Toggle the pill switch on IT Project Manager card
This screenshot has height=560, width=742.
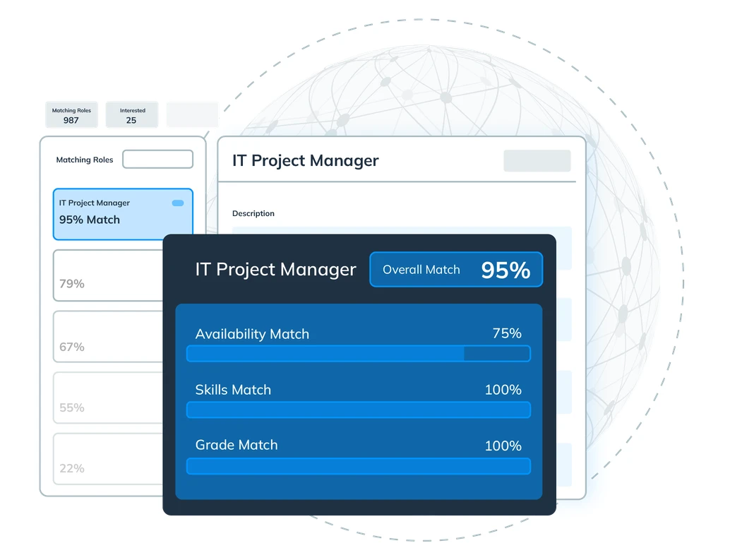[178, 203]
